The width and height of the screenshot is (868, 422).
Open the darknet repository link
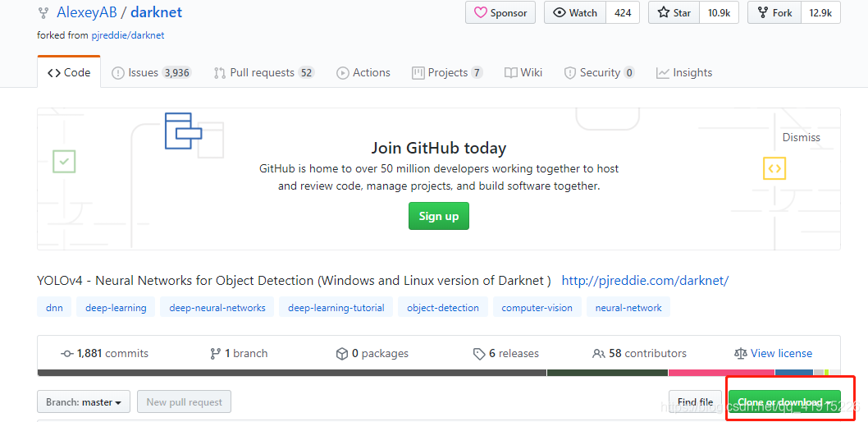pos(156,12)
